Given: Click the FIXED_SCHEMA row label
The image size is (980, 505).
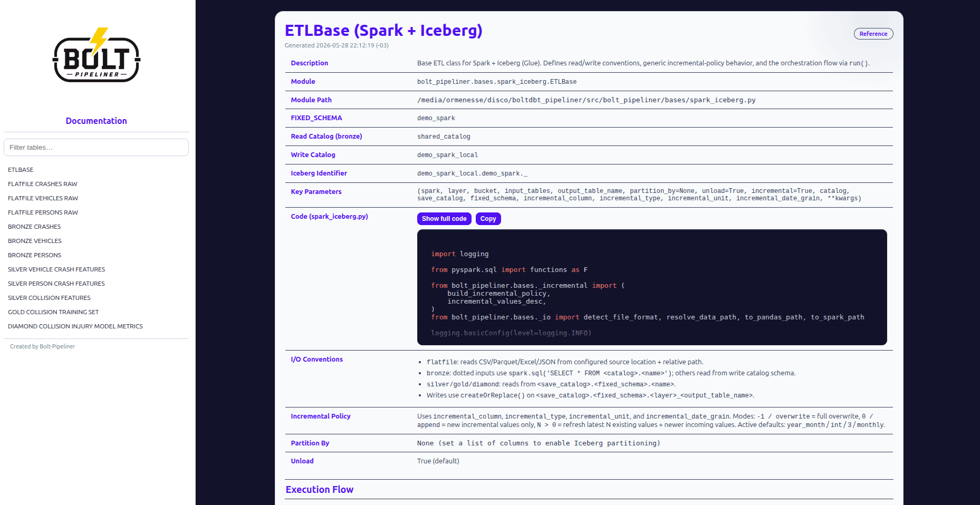Looking at the screenshot, I should pos(316,118).
